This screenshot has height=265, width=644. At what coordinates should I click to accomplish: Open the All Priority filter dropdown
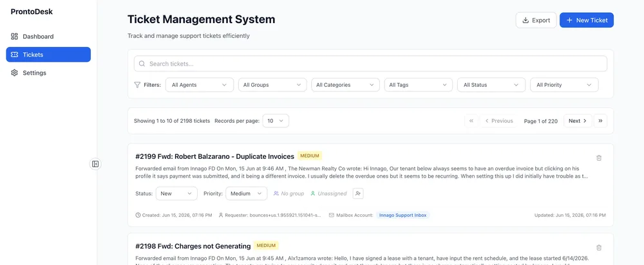(x=564, y=85)
